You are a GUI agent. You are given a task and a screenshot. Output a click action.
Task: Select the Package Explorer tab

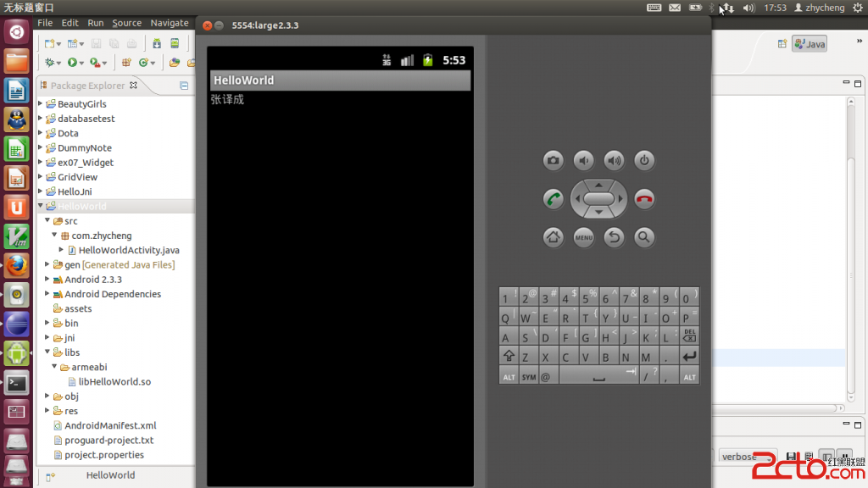[x=87, y=86]
